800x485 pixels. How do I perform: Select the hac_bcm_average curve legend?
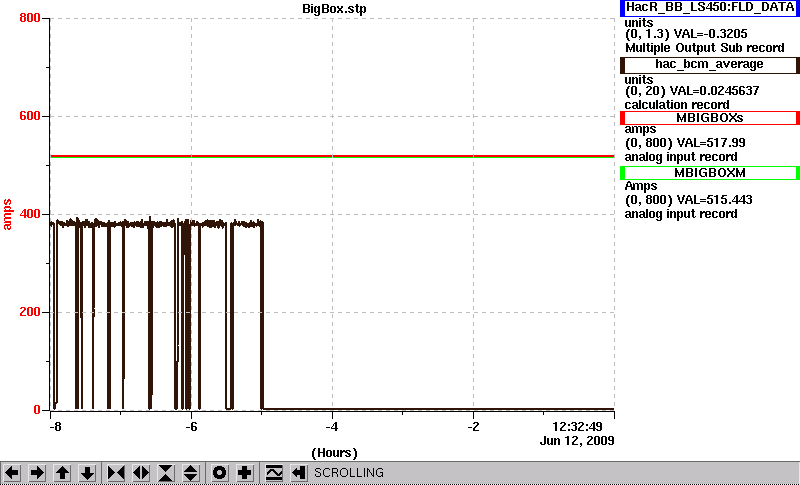(x=710, y=65)
